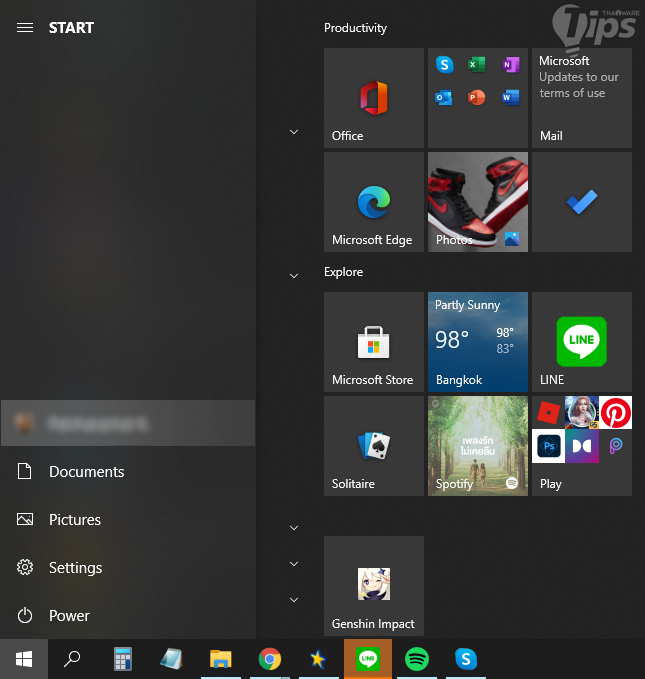Open Outlook in the Office apps tile
Viewport: 645px width, 679px height.
[444, 97]
